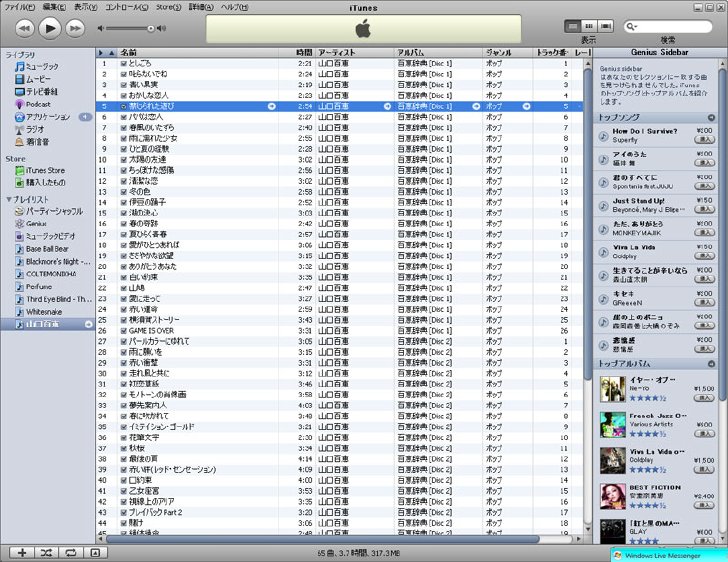Buy the Just Stand Up! song
728x562 pixels.
click(704, 209)
